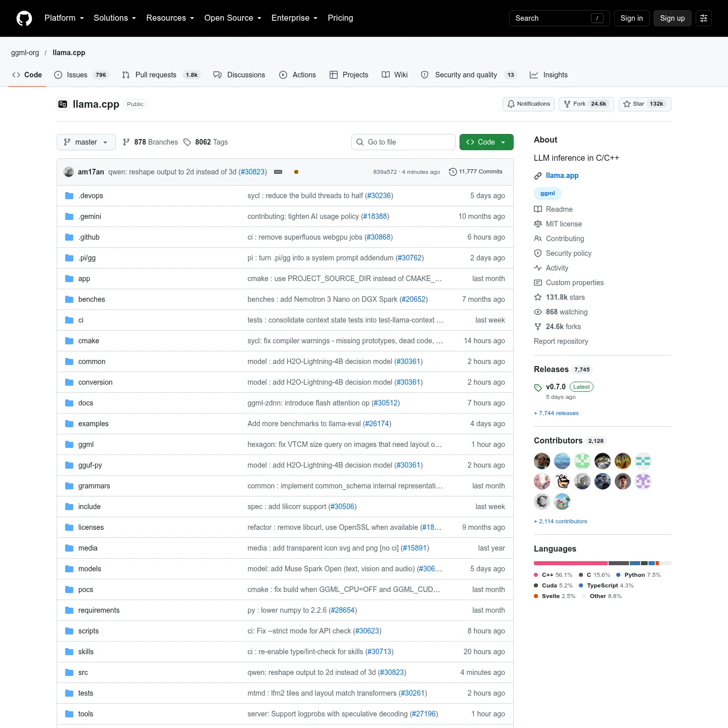Click the ggml topic tag

(548, 194)
